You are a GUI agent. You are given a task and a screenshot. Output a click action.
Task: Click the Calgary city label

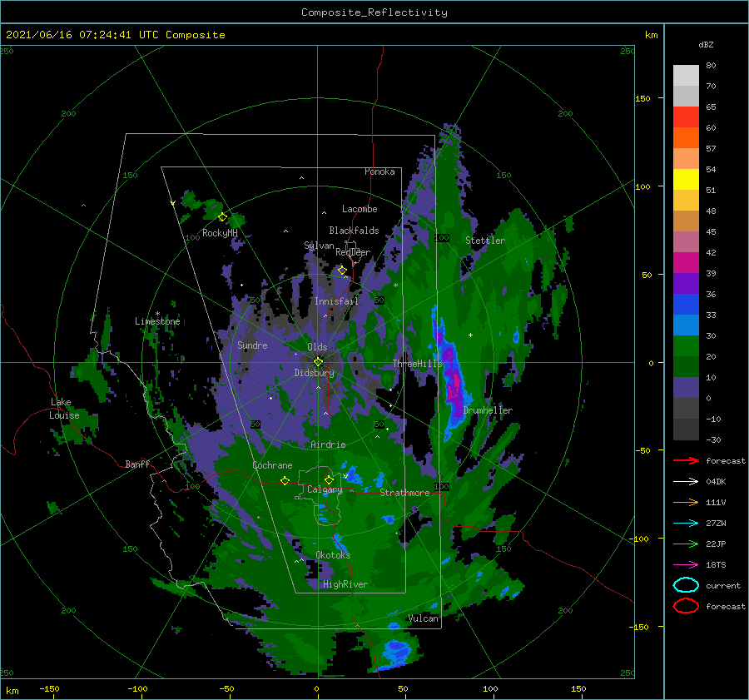coord(325,489)
